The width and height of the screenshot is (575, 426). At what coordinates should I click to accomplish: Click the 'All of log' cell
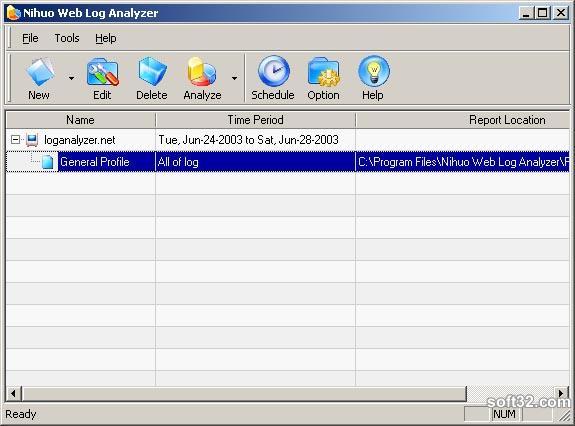click(x=255, y=162)
